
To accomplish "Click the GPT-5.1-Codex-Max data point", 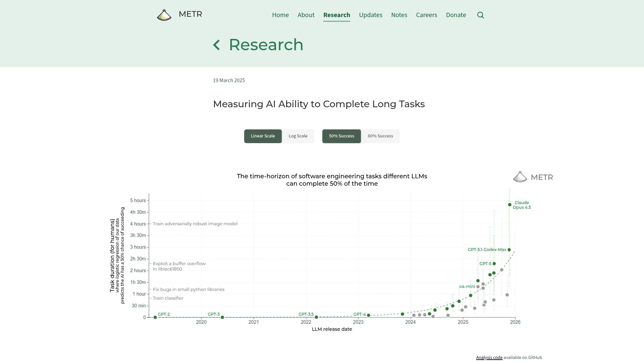I will [509, 250].
